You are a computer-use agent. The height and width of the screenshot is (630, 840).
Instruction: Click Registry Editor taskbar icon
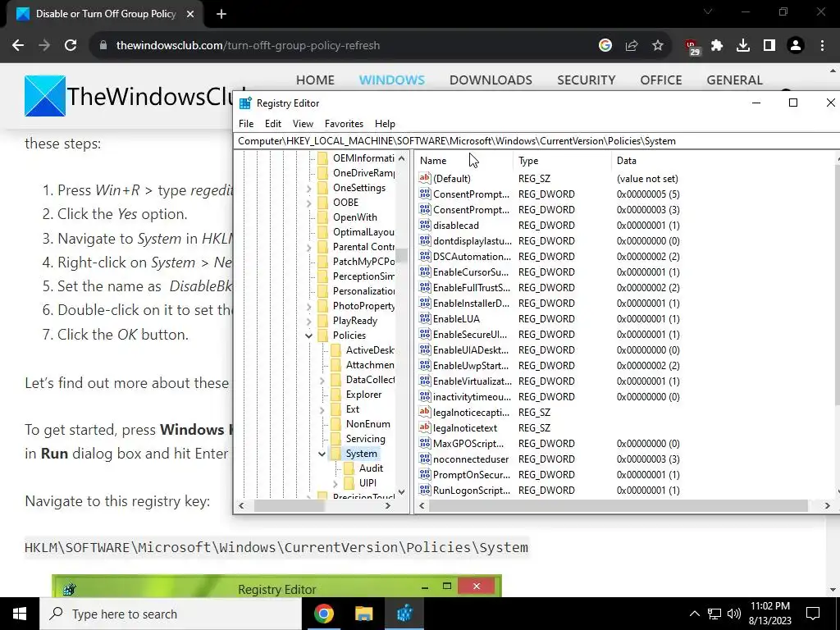click(x=404, y=614)
